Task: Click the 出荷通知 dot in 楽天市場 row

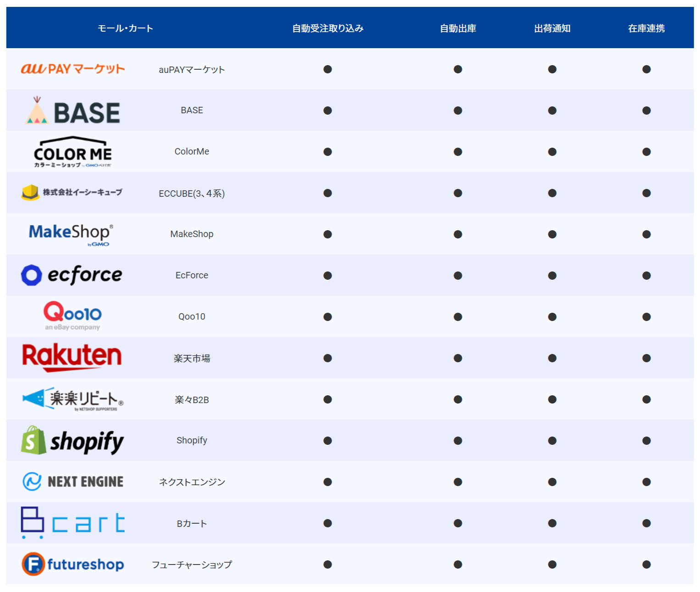Action: point(552,358)
